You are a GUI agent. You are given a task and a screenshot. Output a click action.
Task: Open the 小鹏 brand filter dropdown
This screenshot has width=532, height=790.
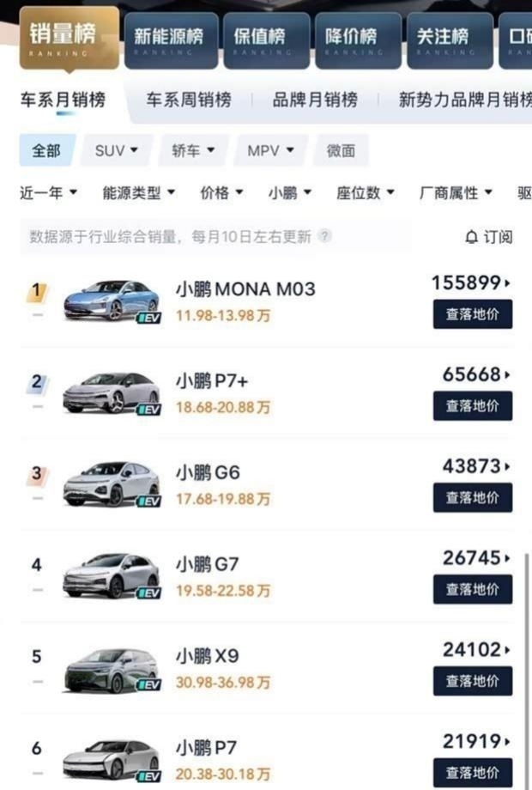289,193
